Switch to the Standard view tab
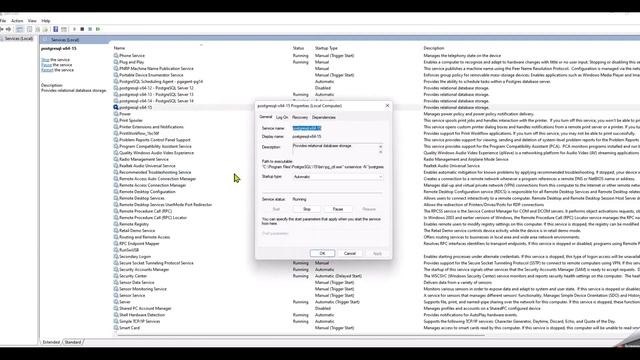Viewport: 640px width, 360px height. [x=73, y=342]
